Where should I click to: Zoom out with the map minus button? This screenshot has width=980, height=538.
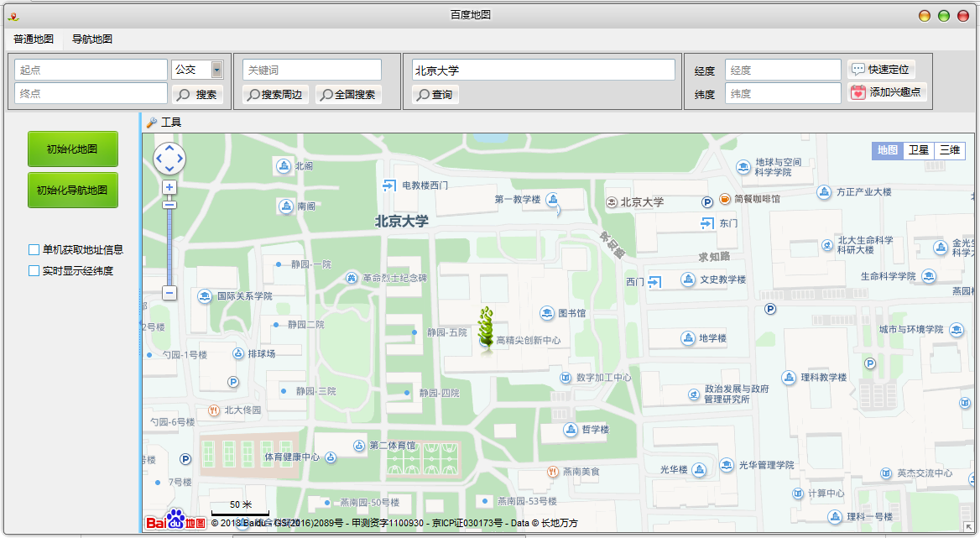(x=169, y=292)
